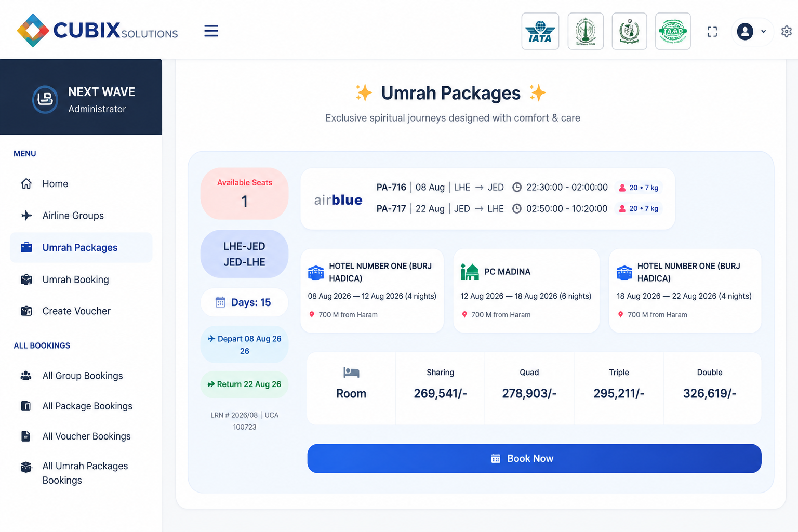Open Create Voucher
Viewport: 798px width, 532px height.
[x=81, y=311]
